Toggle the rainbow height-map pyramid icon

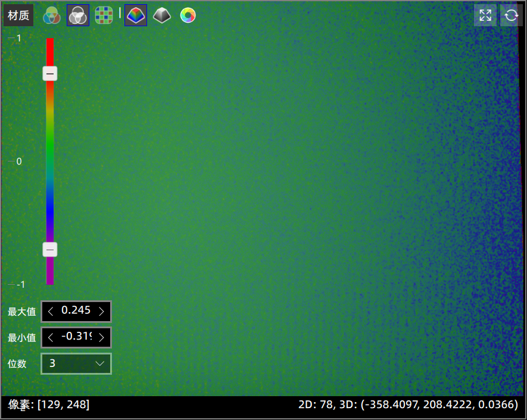[x=136, y=15]
